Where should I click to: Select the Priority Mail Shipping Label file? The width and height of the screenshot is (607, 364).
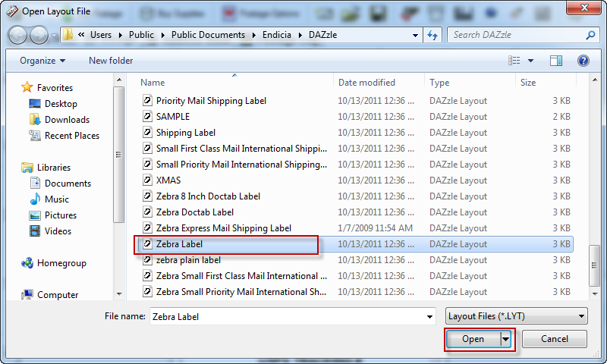(x=212, y=101)
